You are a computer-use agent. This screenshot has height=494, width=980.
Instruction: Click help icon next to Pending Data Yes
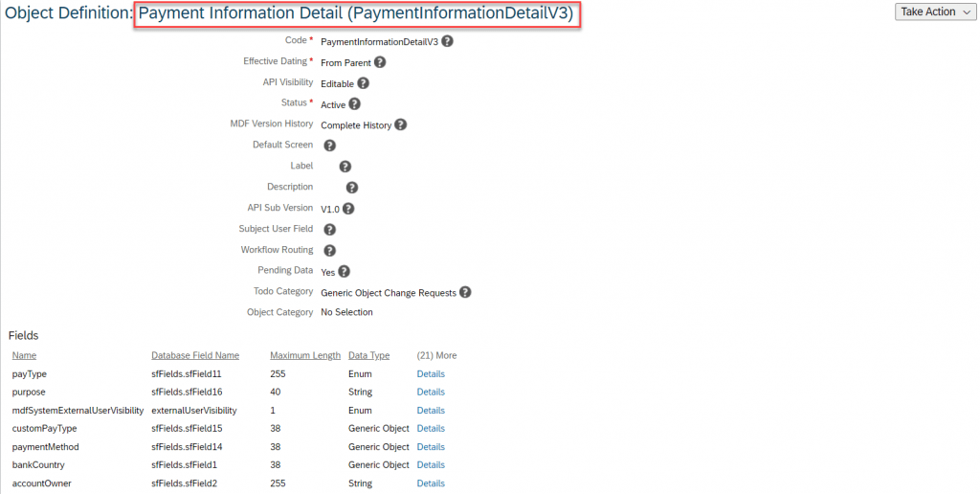pyautogui.click(x=344, y=271)
